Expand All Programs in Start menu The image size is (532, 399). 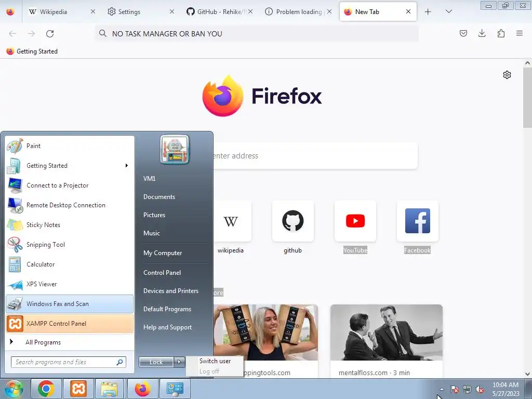pyautogui.click(x=70, y=342)
